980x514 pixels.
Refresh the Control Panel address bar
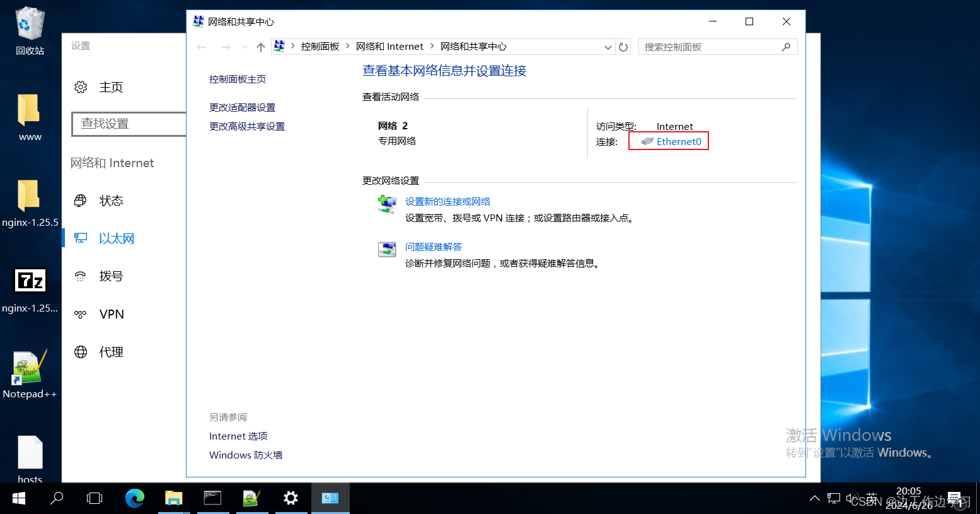[623, 47]
